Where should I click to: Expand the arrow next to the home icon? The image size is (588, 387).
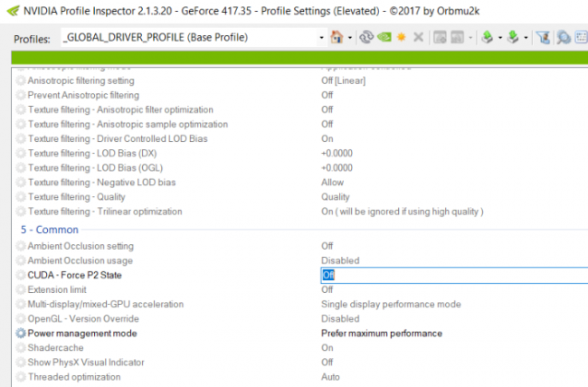[350, 37]
